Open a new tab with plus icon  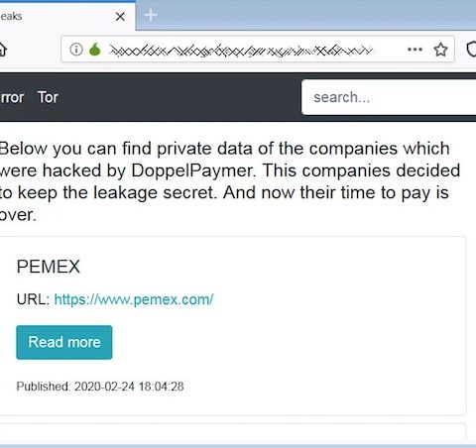[151, 15]
